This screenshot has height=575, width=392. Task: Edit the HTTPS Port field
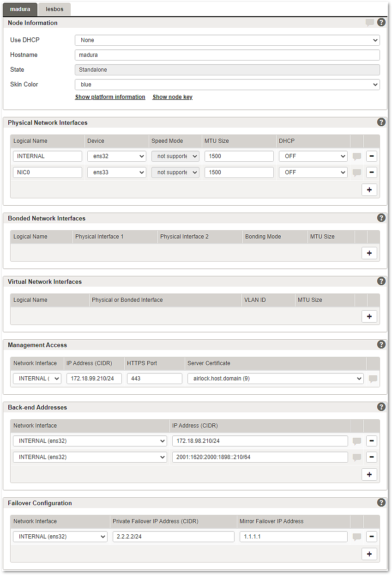tap(155, 379)
